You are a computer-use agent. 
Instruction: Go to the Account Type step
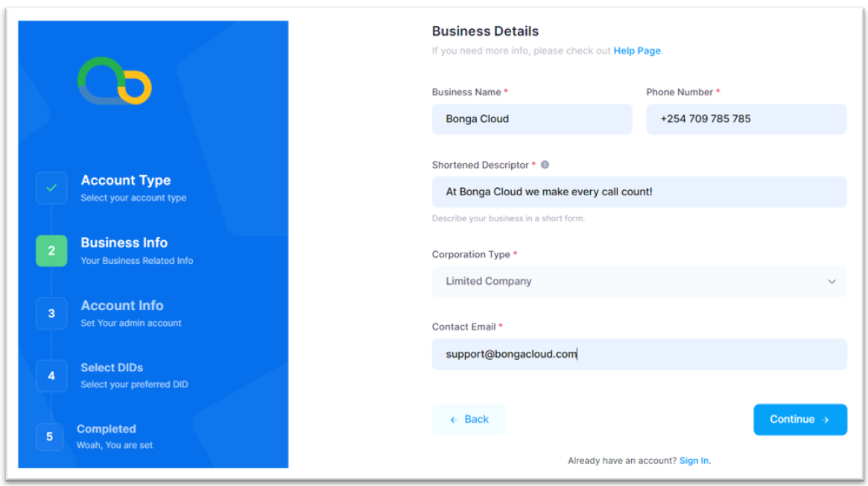tap(126, 180)
